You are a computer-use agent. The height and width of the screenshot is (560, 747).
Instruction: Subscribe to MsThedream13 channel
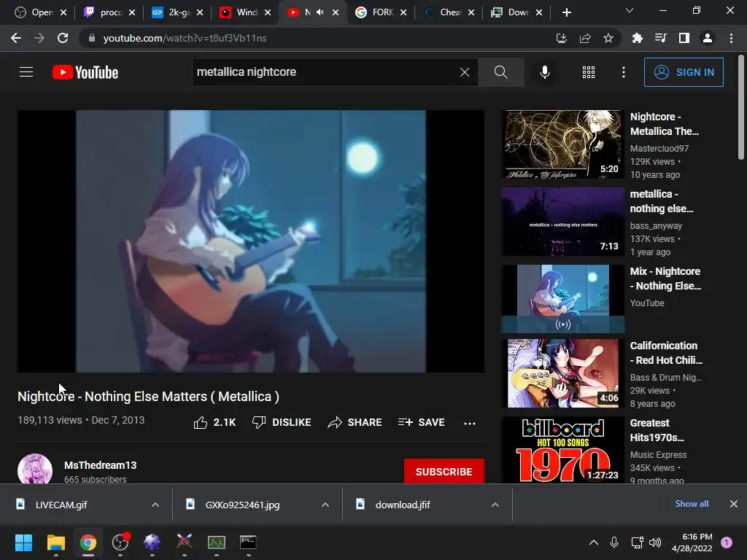444,472
